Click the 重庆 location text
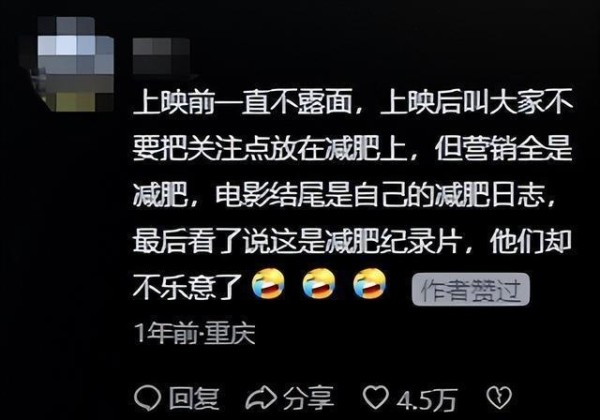 coord(230,334)
